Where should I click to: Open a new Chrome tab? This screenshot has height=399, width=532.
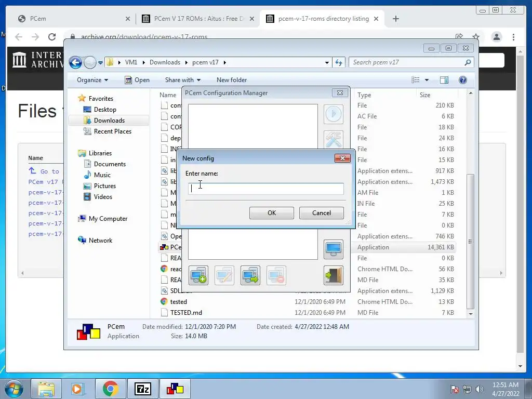(395, 19)
